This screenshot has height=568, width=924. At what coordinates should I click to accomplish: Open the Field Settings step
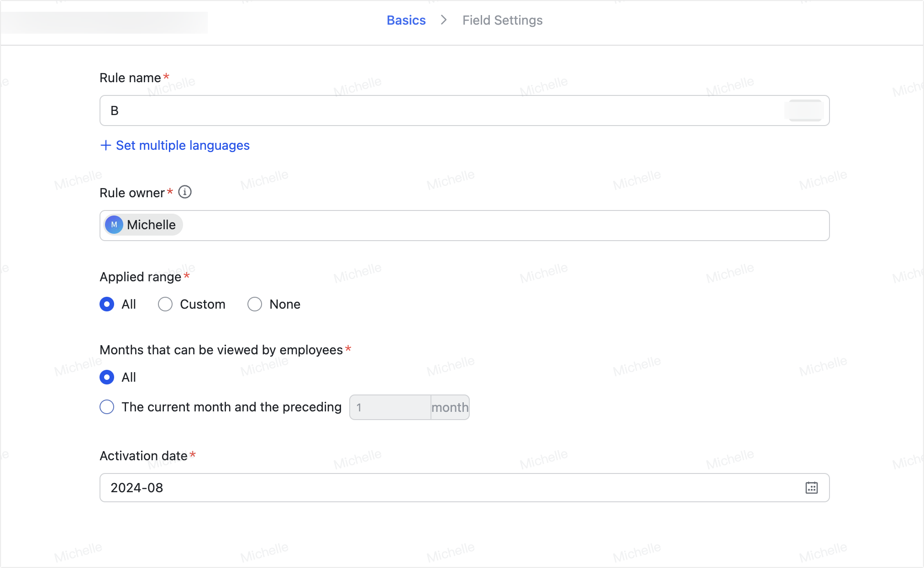[502, 20]
